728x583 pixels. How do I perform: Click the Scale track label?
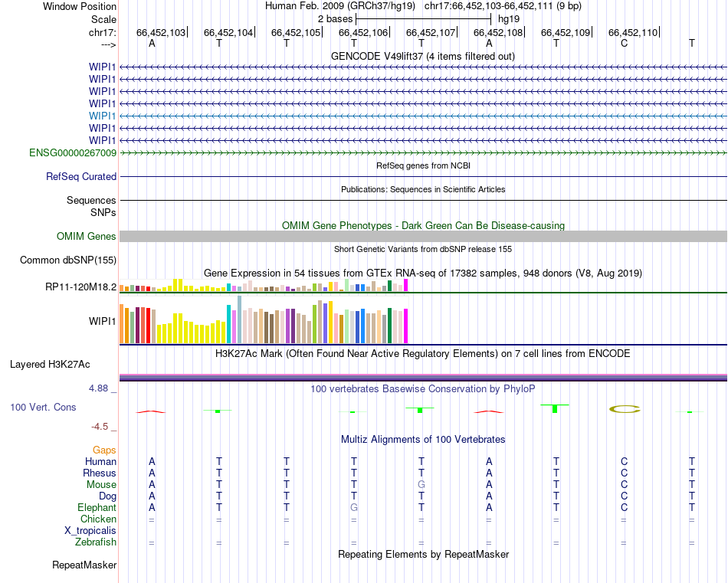pos(103,19)
